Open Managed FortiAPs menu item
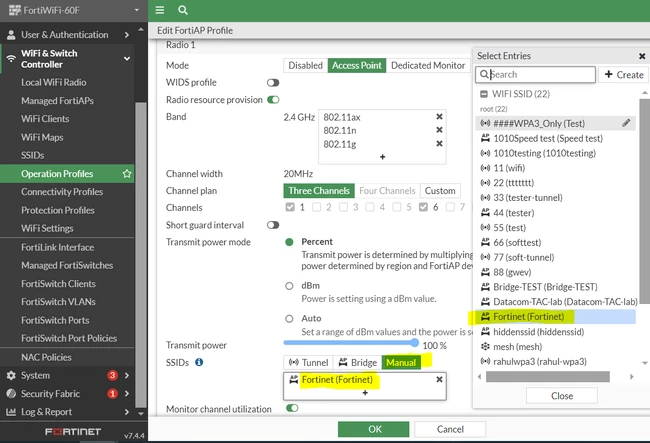Screen dimensions: 650x443 tap(57, 101)
